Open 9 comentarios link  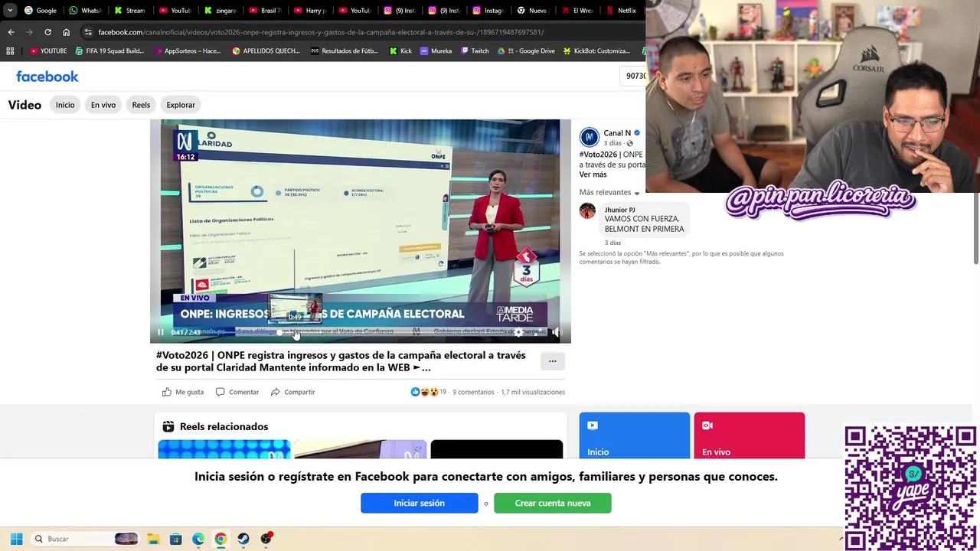click(x=473, y=392)
